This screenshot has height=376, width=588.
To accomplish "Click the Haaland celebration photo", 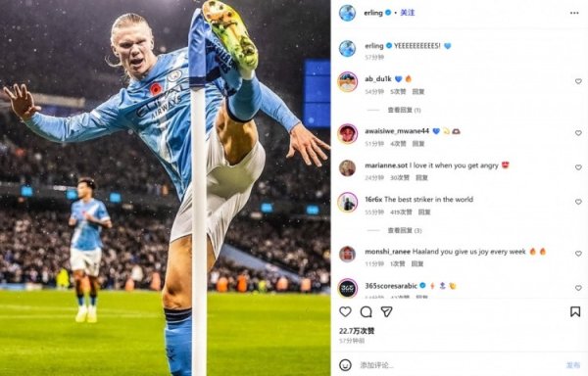I will [165, 188].
